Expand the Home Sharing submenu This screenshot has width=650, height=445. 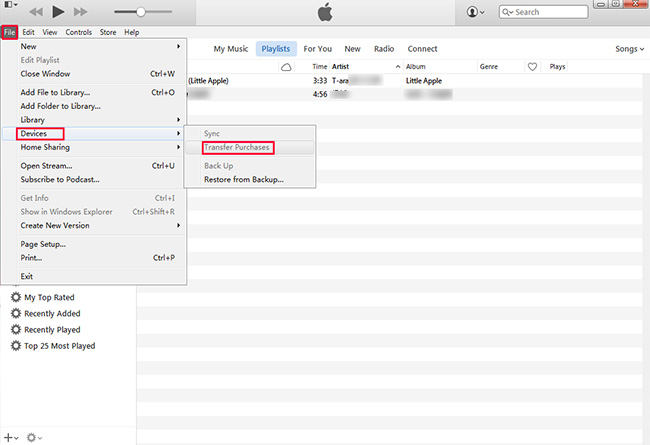click(101, 147)
